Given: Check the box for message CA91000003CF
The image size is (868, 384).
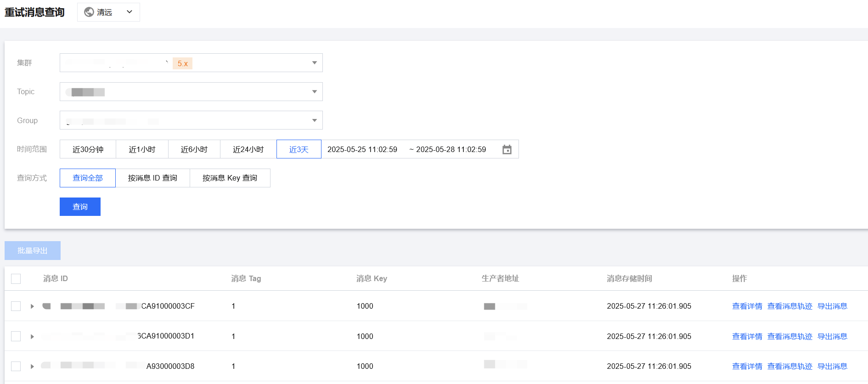Looking at the screenshot, I should click(16, 306).
